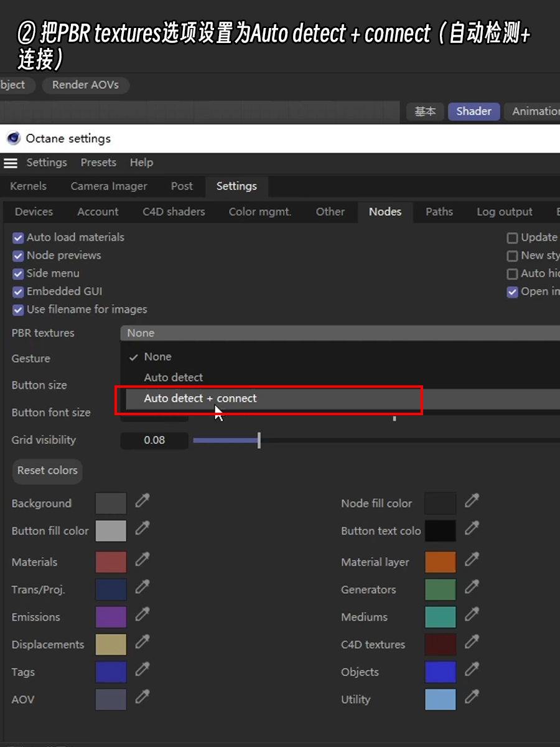Use the eyedropper for the Trans/Proj. color
Viewport: 560px width, 747px height.
[142, 586]
